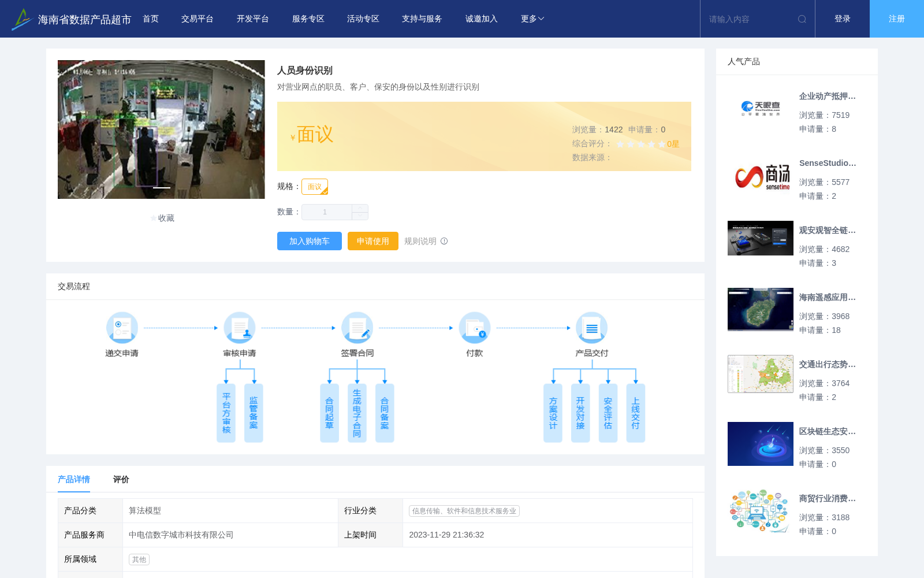924x578 pixels.
Task: Click the product surveillance image
Action: coord(161,129)
